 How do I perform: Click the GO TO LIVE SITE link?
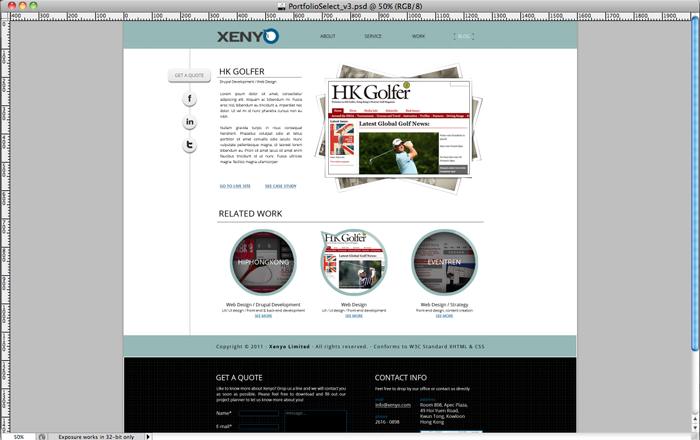click(235, 186)
